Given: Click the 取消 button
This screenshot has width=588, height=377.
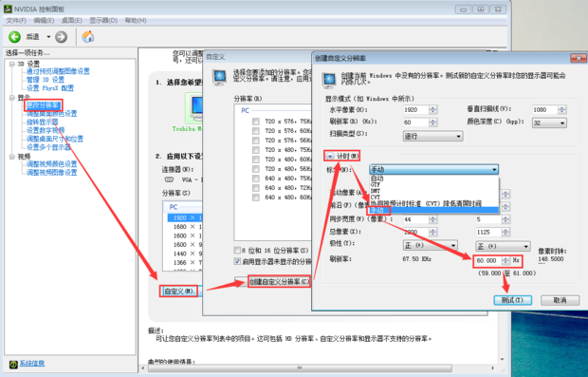Looking at the screenshot, I should [x=560, y=300].
